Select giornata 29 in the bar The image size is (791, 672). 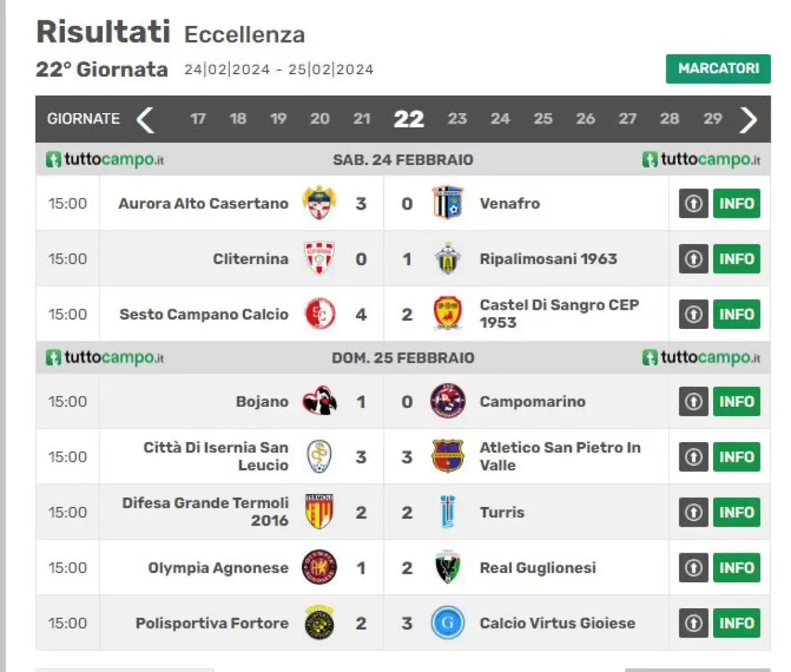coord(713,119)
